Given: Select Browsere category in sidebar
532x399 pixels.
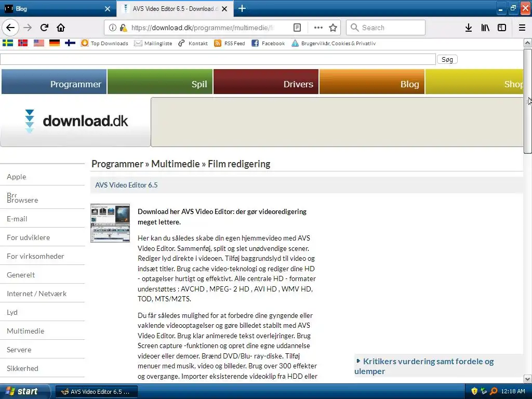Looking at the screenshot, I should tap(22, 200).
